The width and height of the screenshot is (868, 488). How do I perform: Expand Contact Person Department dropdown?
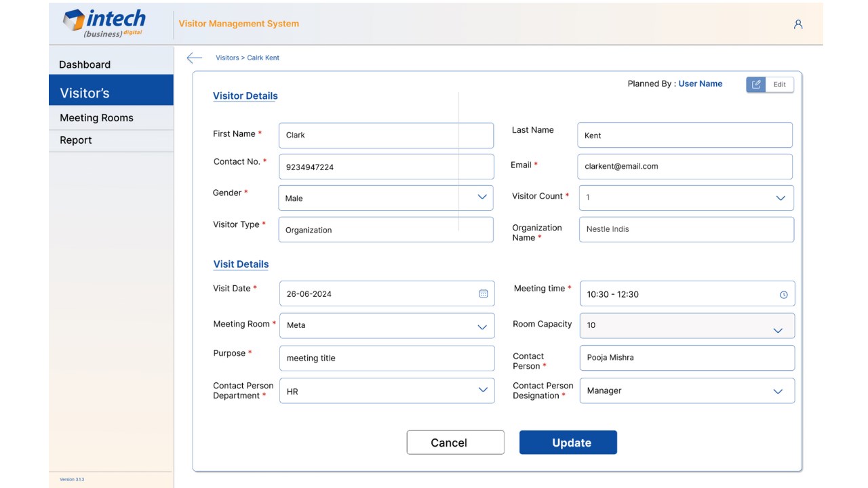coord(483,390)
